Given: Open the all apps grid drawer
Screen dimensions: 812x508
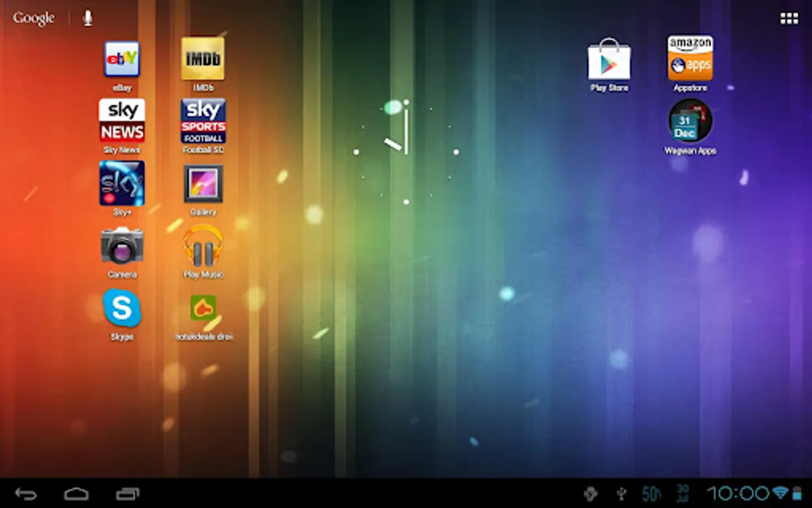Looking at the screenshot, I should pyautogui.click(x=789, y=19).
